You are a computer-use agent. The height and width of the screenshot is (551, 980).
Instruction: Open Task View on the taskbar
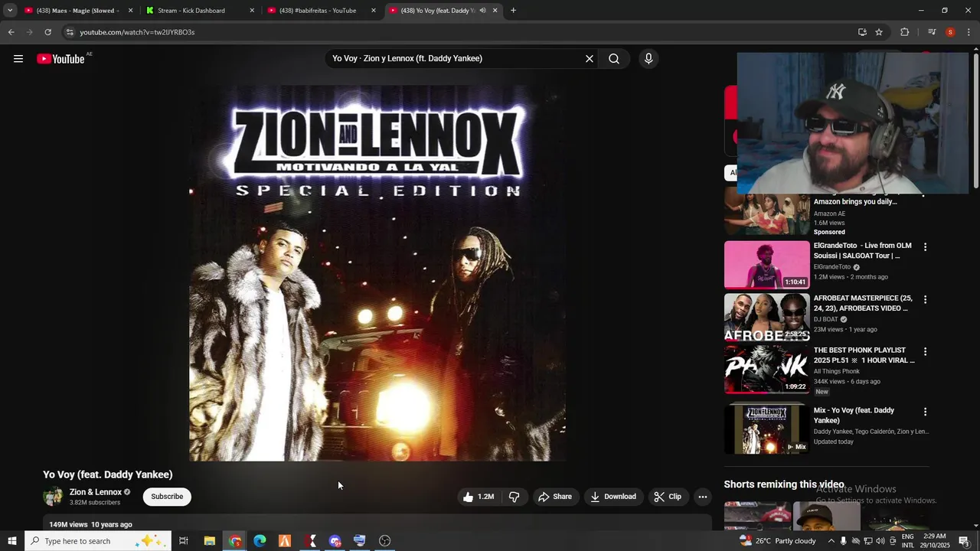coord(184,541)
